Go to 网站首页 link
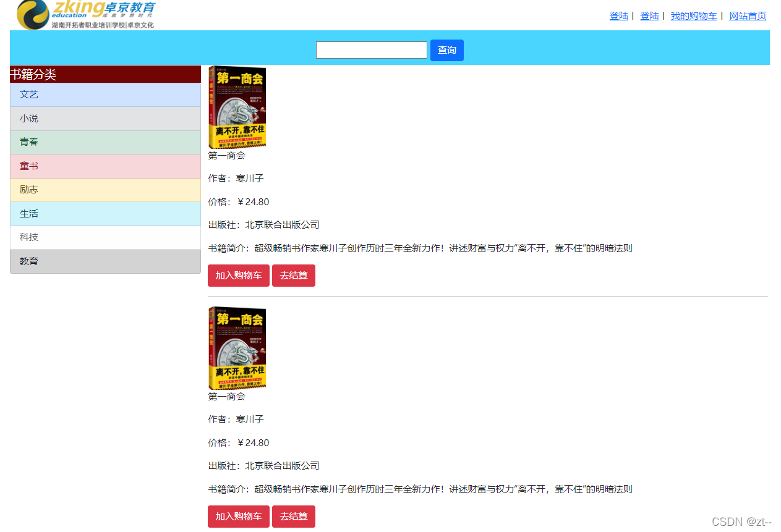The height and width of the screenshot is (532, 781). (748, 16)
